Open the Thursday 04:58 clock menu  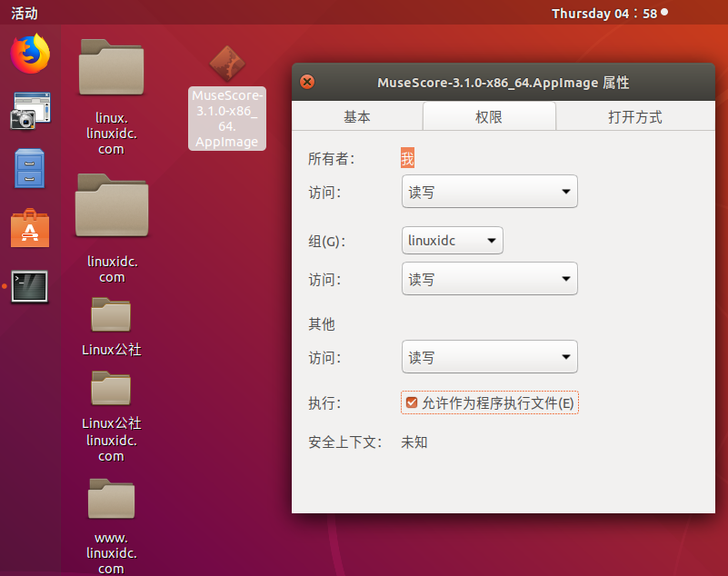609,13
